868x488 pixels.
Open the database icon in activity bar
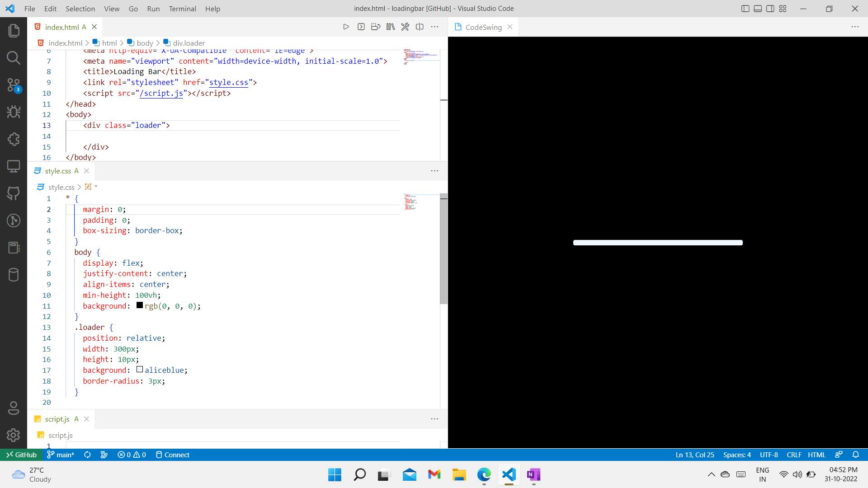coord(14,275)
